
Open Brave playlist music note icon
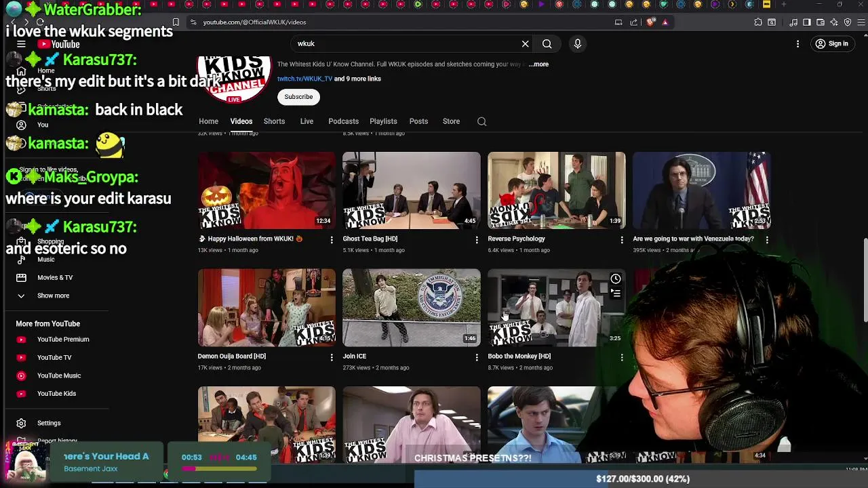tap(793, 22)
